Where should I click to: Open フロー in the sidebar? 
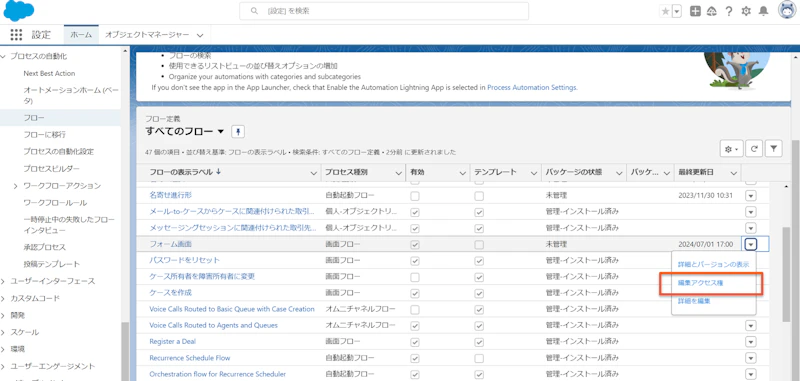pos(34,118)
